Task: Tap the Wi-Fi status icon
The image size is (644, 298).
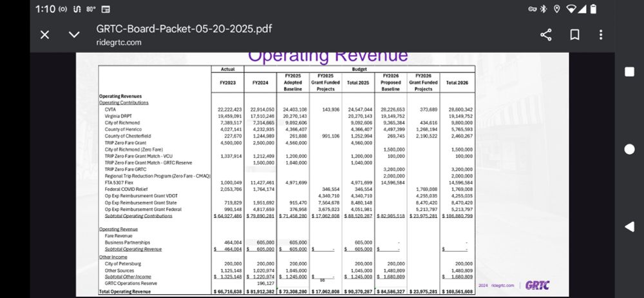Action: tap(571, 9)
